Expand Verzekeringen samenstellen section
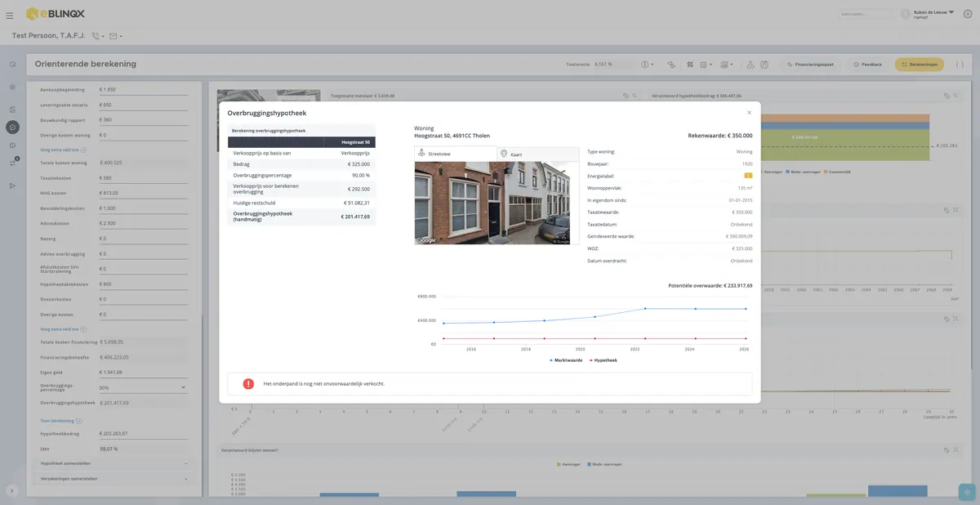The width and height of the screenshot is (980, 505). tap(114, 478)
